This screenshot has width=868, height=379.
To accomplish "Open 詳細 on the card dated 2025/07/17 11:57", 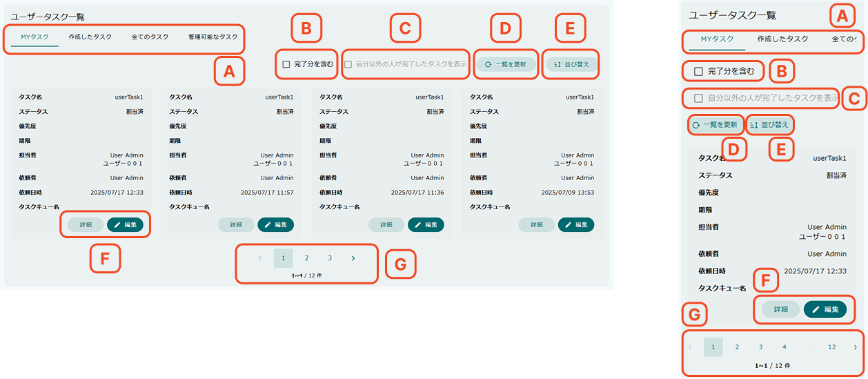I will pyautogui.click(x=236, y=224).
